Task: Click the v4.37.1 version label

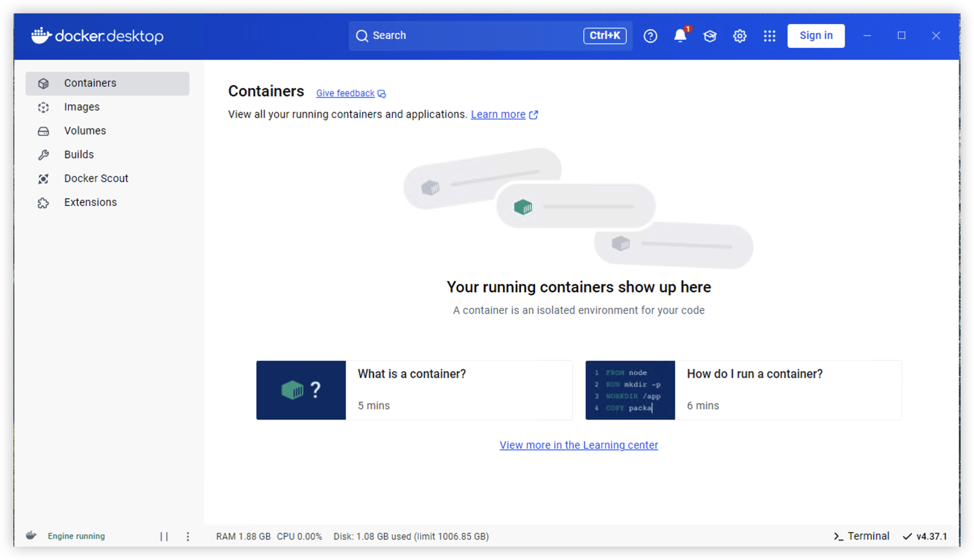Action: point(932,537)
